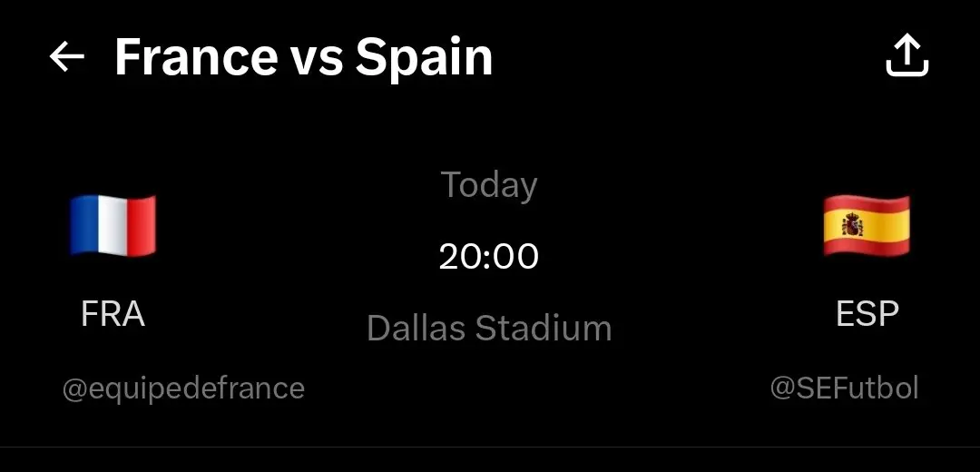
Task: Click the red stripe of the French flag
Action: (142, 224)
